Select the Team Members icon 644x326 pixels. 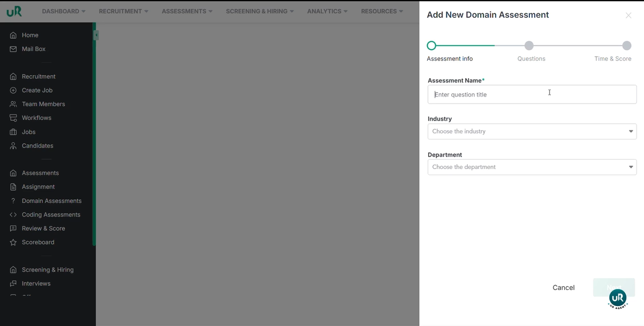point(13,104)
